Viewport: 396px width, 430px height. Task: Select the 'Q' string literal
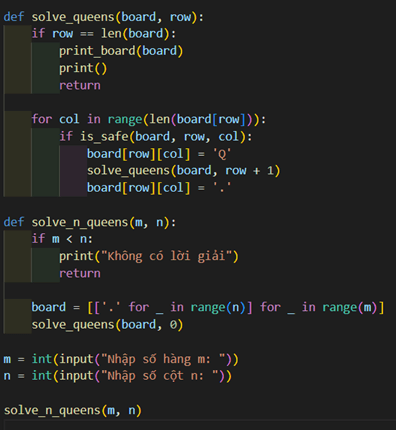pos(222,154)
